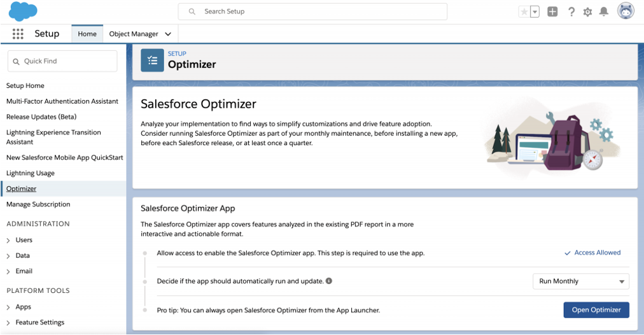Expand the Object Manager tab chevron
The image size is (644, 335).
168,34
